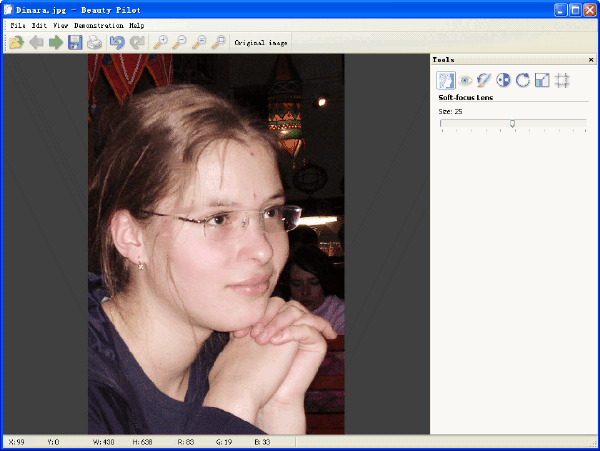
Task: Select the brush tool in the Tools panel
Action: (x=484, y=81)
